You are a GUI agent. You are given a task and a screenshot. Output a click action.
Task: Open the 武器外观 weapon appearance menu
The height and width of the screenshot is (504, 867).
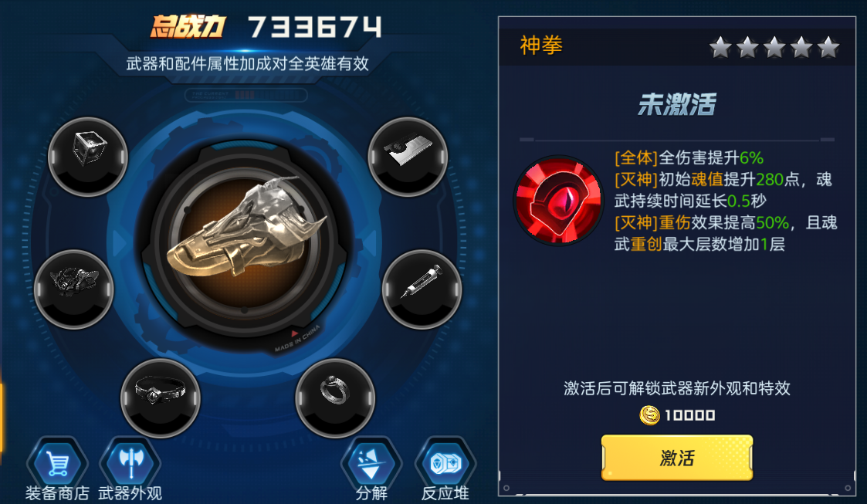pos(130,468)
